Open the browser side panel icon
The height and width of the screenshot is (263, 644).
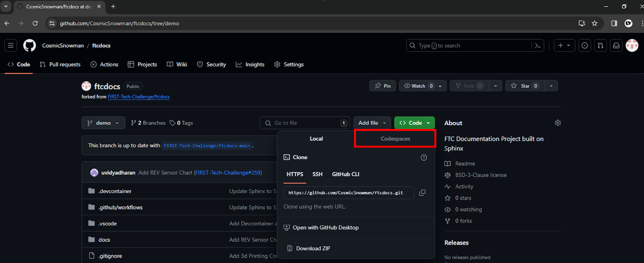click(614, 23)
